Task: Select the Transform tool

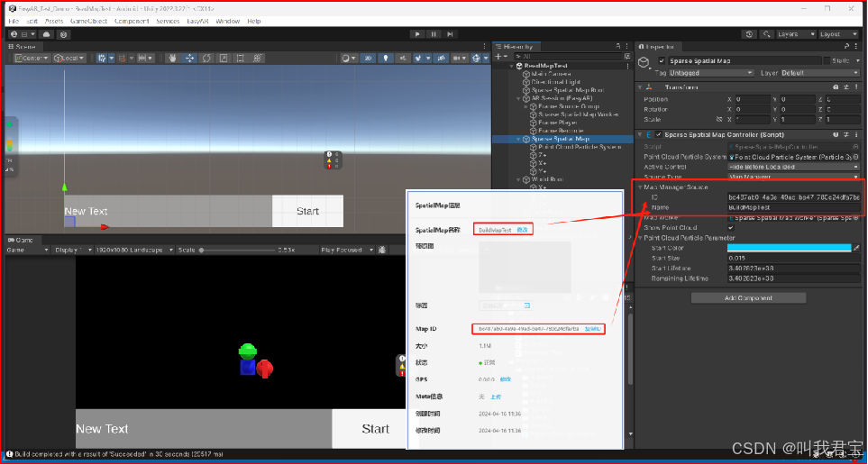Action: [258, 58]
